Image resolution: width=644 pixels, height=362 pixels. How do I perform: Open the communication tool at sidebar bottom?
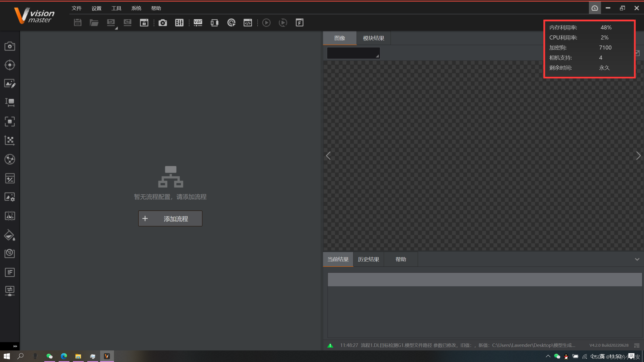pos(10,291)
